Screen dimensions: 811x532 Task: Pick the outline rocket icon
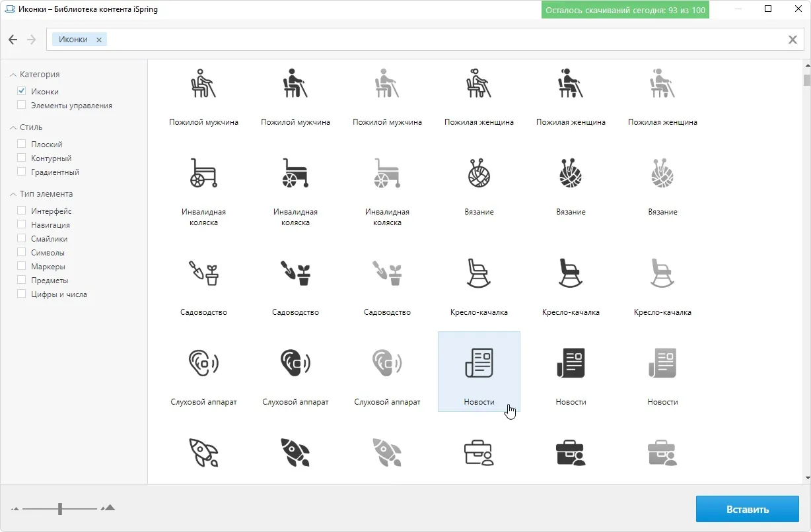[203, 453]
